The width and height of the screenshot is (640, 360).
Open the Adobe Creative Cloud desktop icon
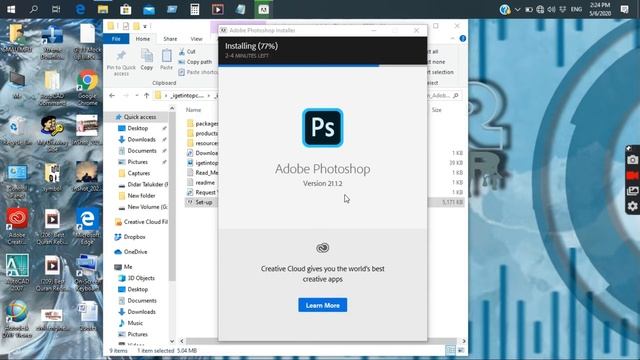click(x=17, y=226)
